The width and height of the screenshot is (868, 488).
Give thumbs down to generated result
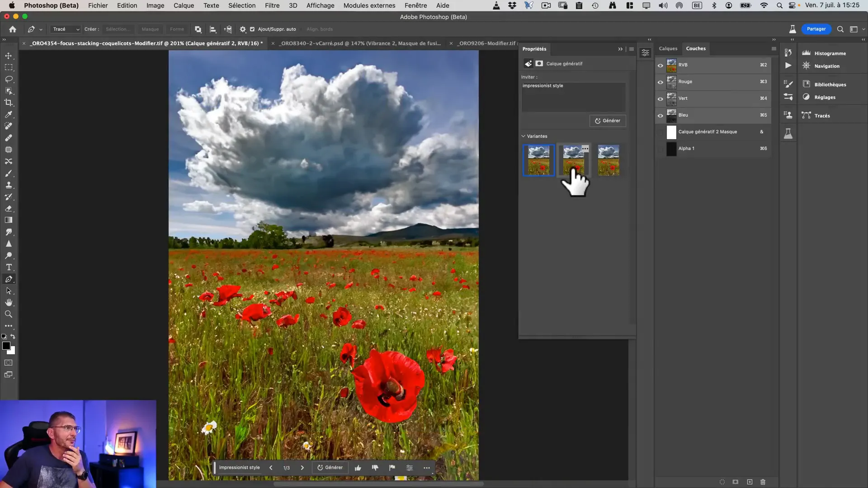click(375, 468)
